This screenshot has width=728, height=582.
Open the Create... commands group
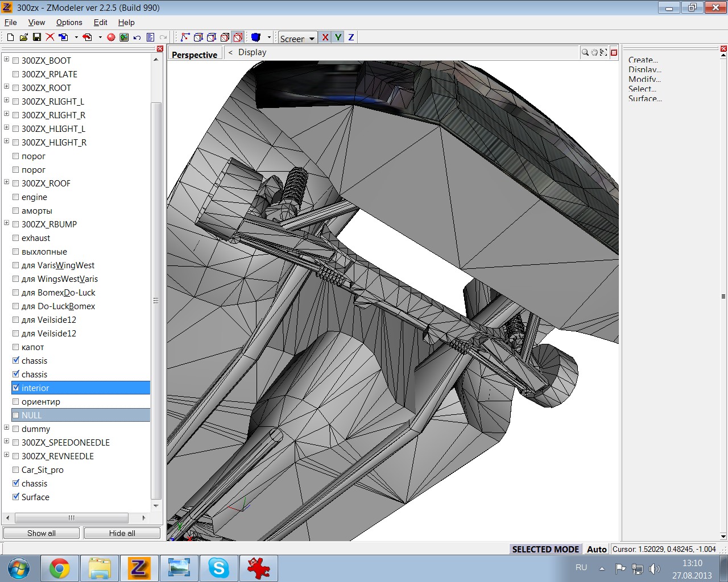(643, 60)
